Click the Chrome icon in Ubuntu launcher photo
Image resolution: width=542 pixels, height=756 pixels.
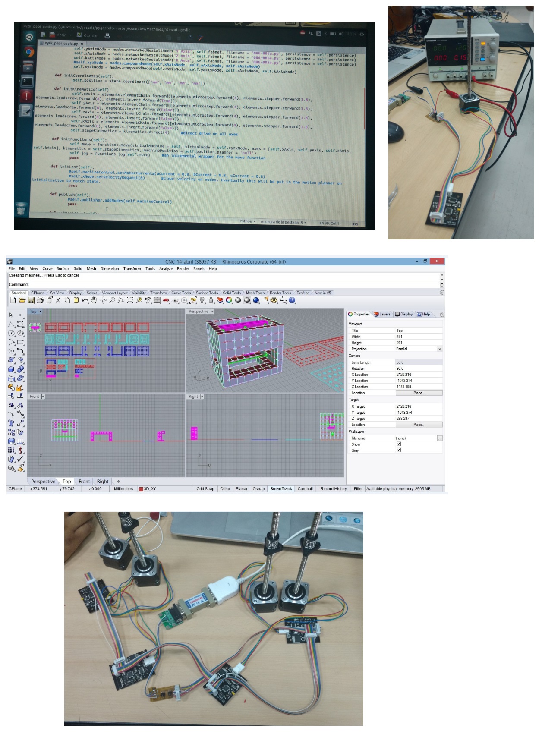pyautogui.click(x=29, y=52)
